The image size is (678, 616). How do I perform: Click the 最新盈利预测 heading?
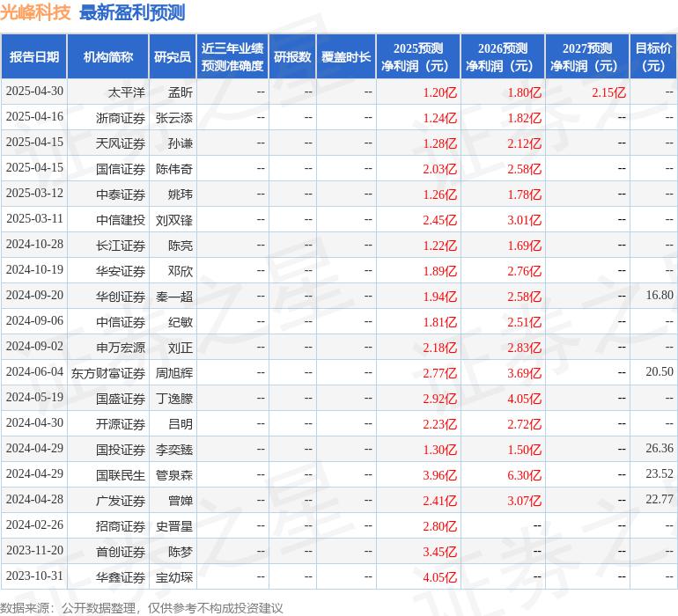pyautogui.click(x=132, y=12)
